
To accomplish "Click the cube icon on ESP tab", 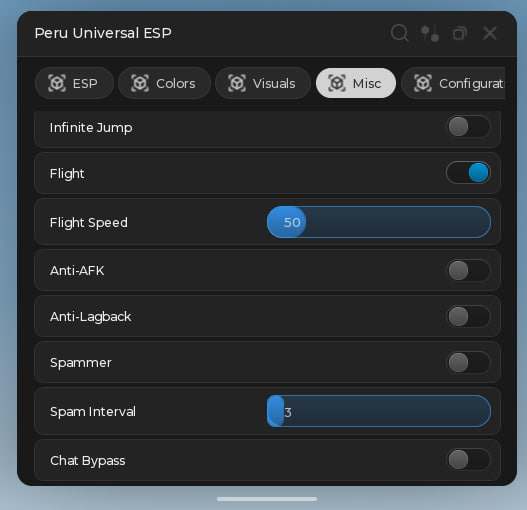I will coord(57,83).
